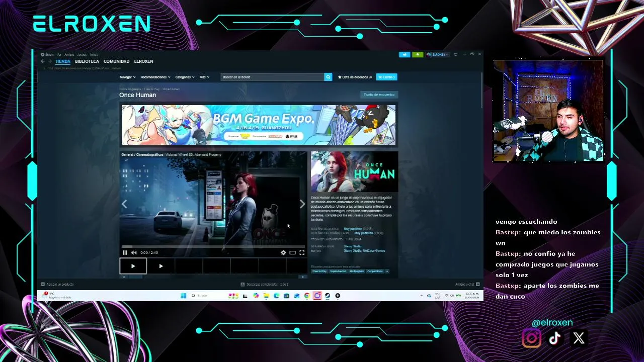Click the Free to Play tag

(319, 271)
